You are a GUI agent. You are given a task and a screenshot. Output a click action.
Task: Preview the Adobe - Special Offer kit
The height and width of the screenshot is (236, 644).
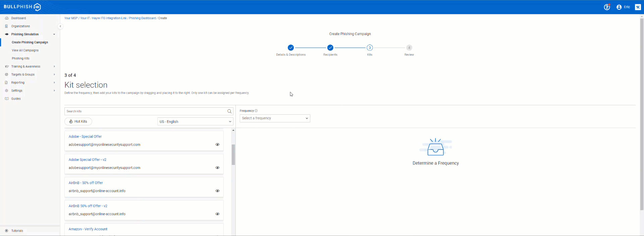pos(217,144)
